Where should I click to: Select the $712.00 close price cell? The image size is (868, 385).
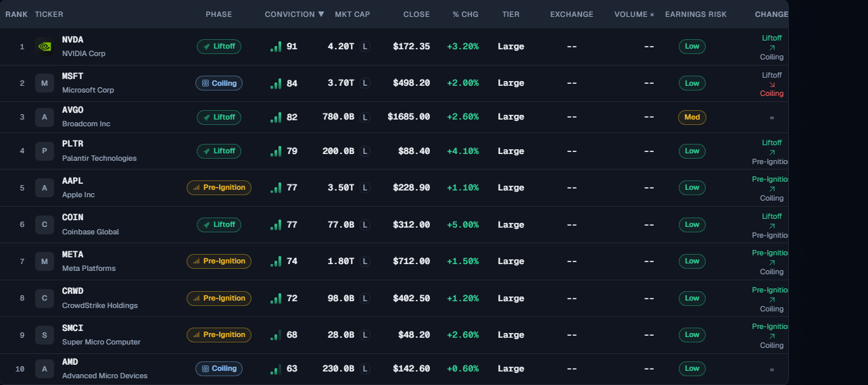(412, 261)
